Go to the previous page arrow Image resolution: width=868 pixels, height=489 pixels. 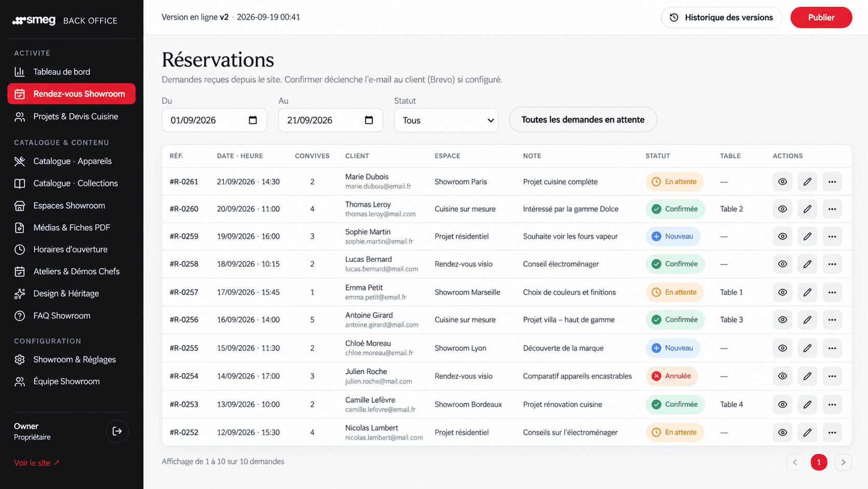point(794,462)
